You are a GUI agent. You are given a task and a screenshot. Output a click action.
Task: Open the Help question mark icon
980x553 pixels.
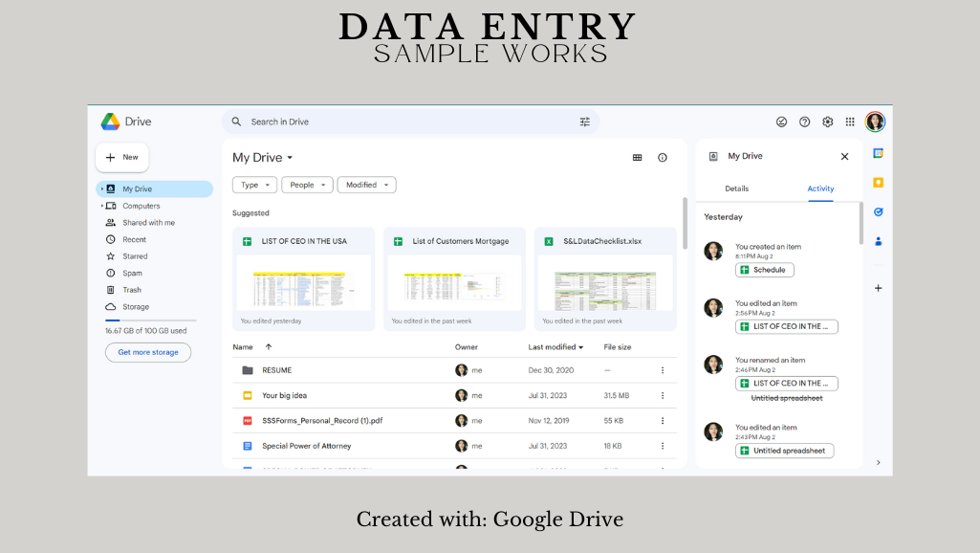[804, 122]
